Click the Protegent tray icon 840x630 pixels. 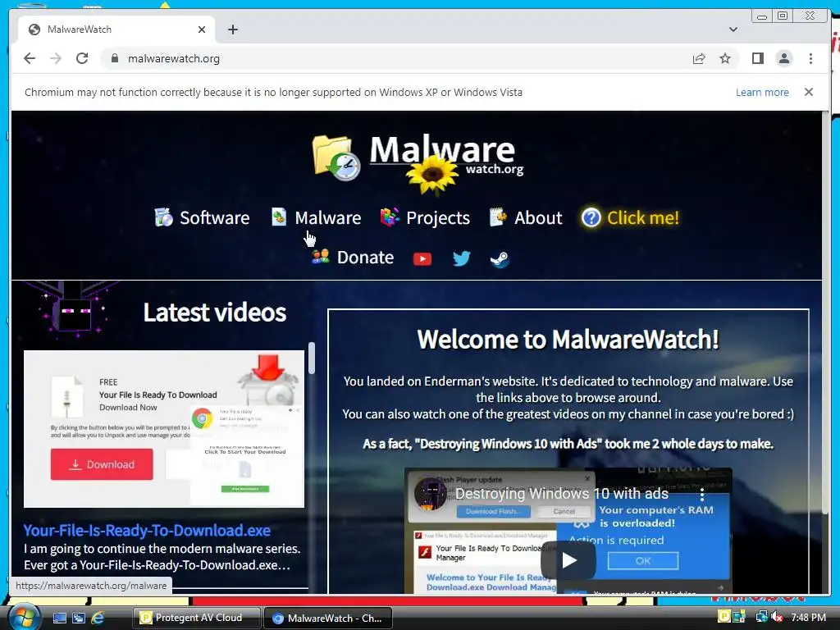[x=724, y=617]
